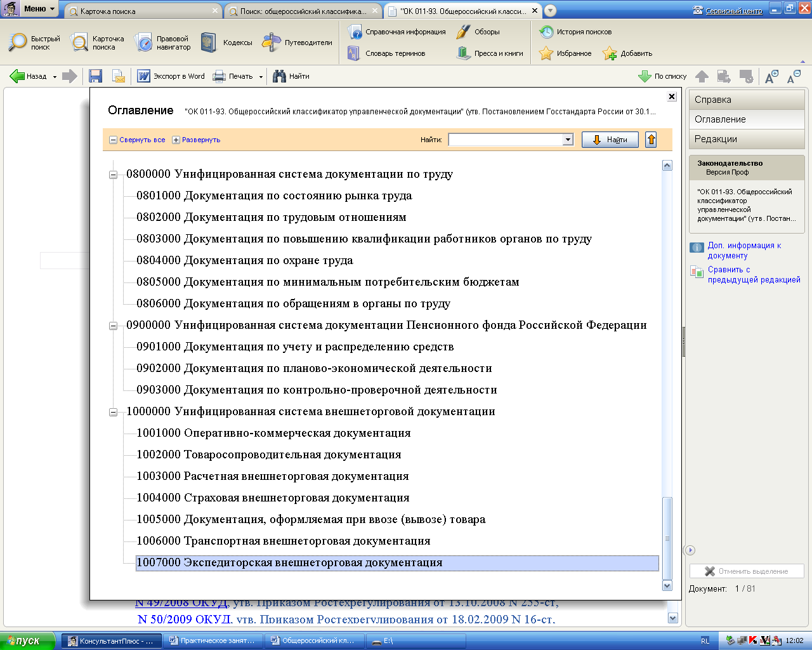Select 1002000 Товаросопроводительная документация
812x650 pixels.
pos(269,454)
